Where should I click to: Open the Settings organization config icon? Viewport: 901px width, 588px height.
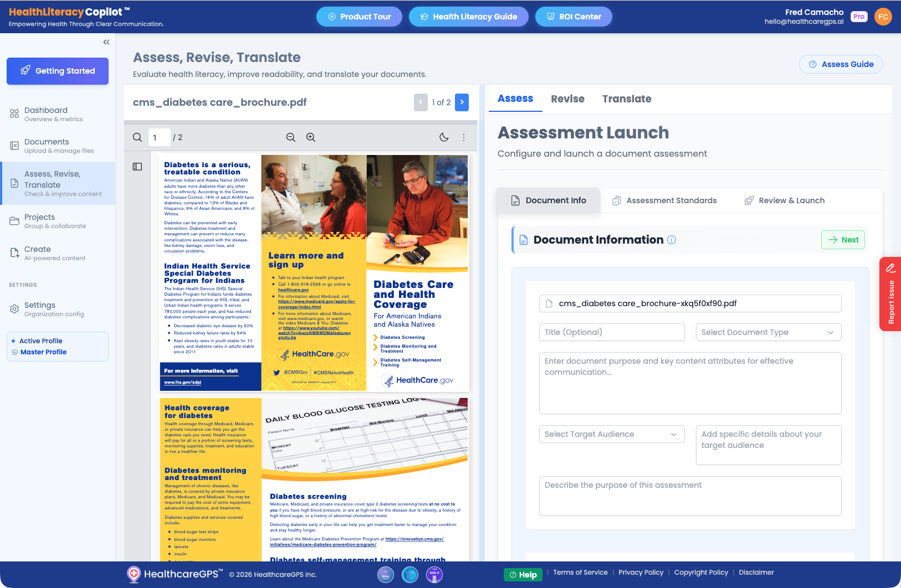tap(14, 309)
